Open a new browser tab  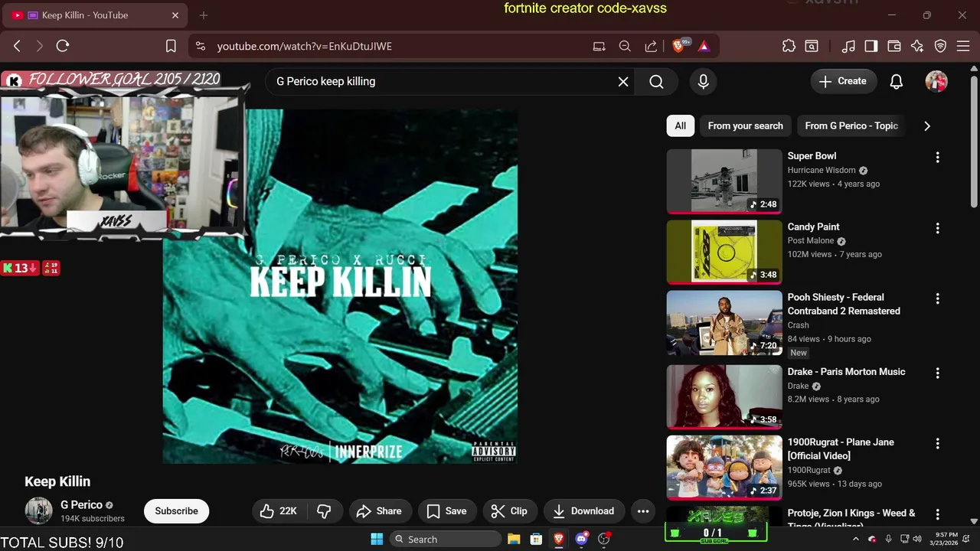(204, 15)
